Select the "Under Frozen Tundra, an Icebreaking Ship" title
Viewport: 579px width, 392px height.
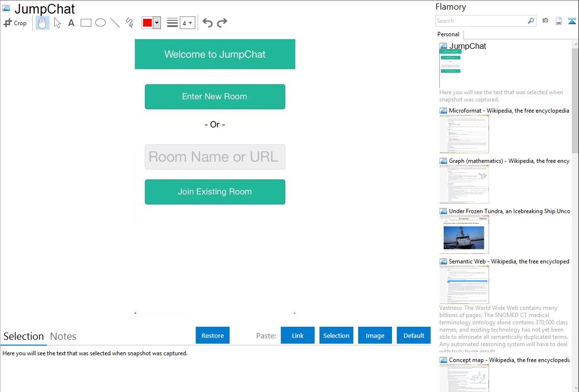[509, 211]
